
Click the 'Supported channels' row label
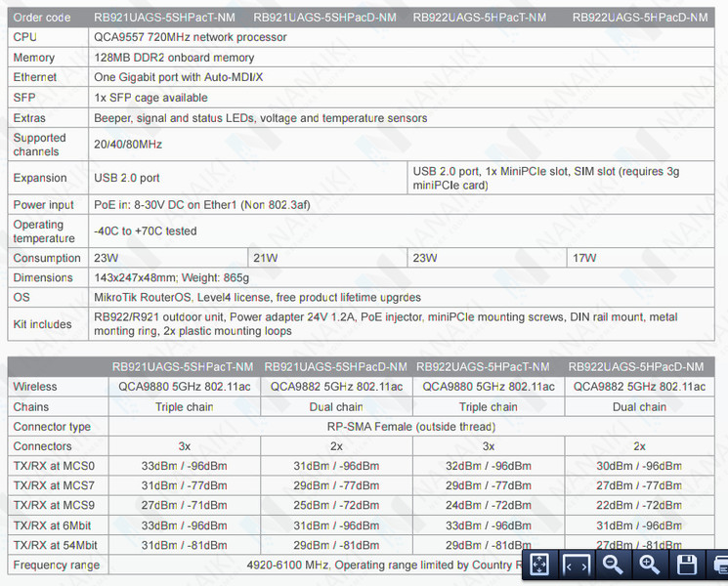(39, 145)
